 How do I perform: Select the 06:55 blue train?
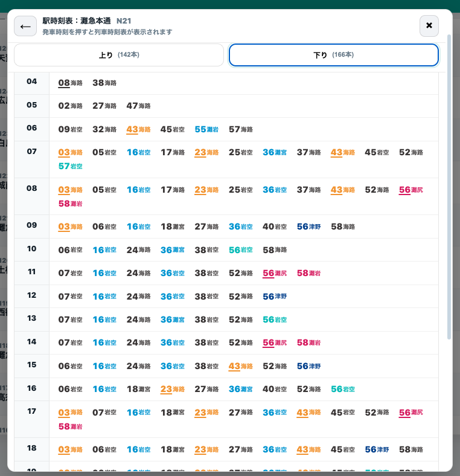point(206,129)
